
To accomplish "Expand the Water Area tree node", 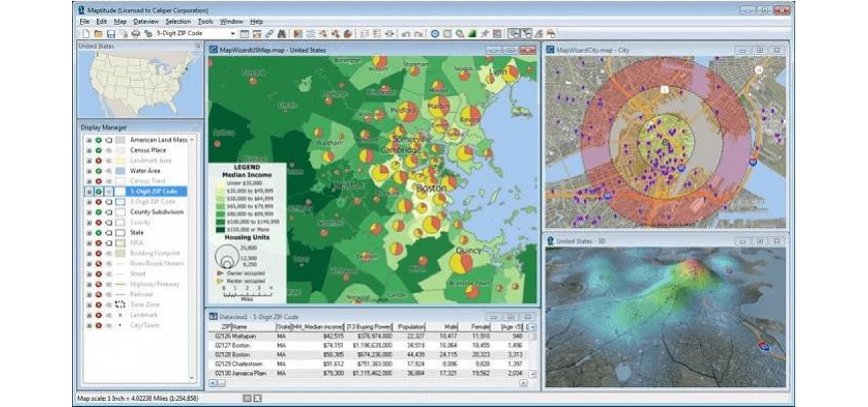I will [x=89, y=171].
